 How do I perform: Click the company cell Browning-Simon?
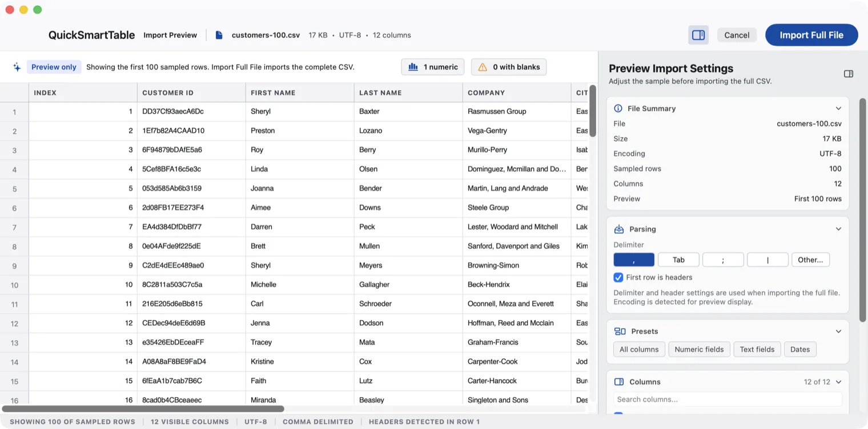[x=517, y=265]
